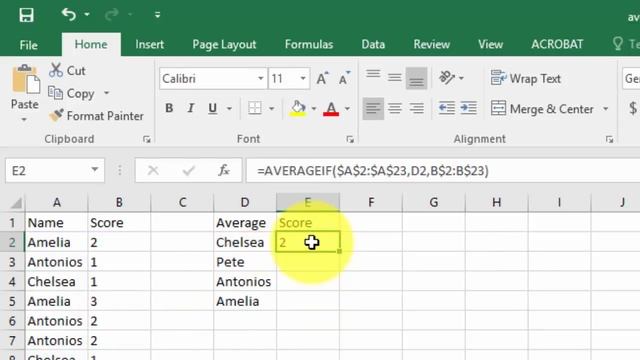Expand the Borders dropdown arrow

[x=271, y=109]
